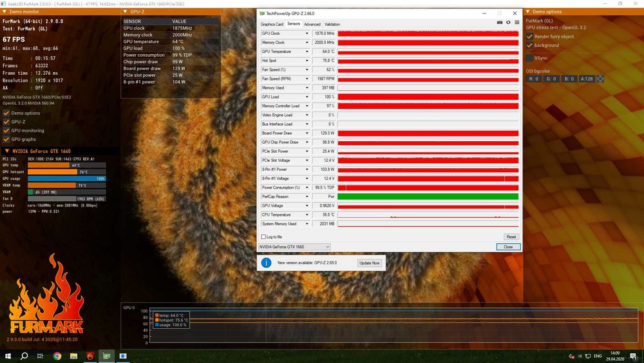Take a GPU-Z sensors screenshot with camera icon

(x=500, y=23)
